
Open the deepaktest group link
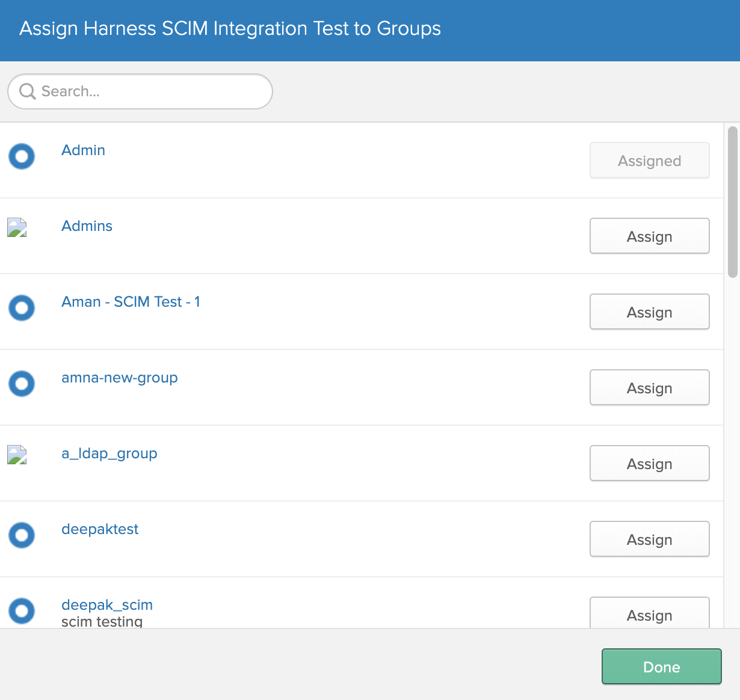coord(100,529)
